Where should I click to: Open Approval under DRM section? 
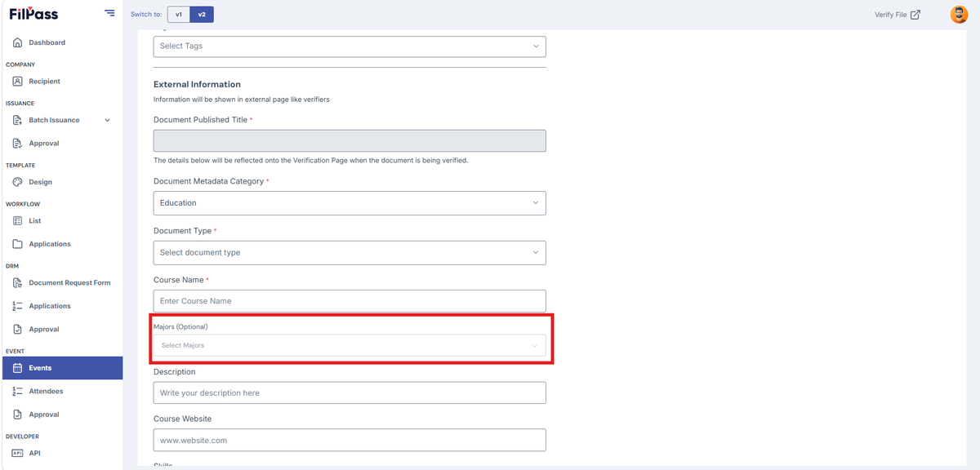[x=44, y=329]
